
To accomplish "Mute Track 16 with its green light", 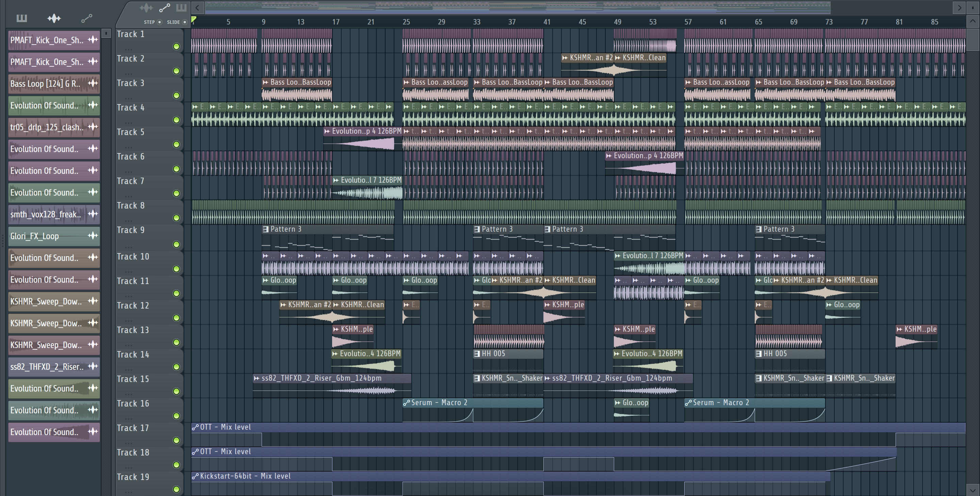I will point(176,416).
